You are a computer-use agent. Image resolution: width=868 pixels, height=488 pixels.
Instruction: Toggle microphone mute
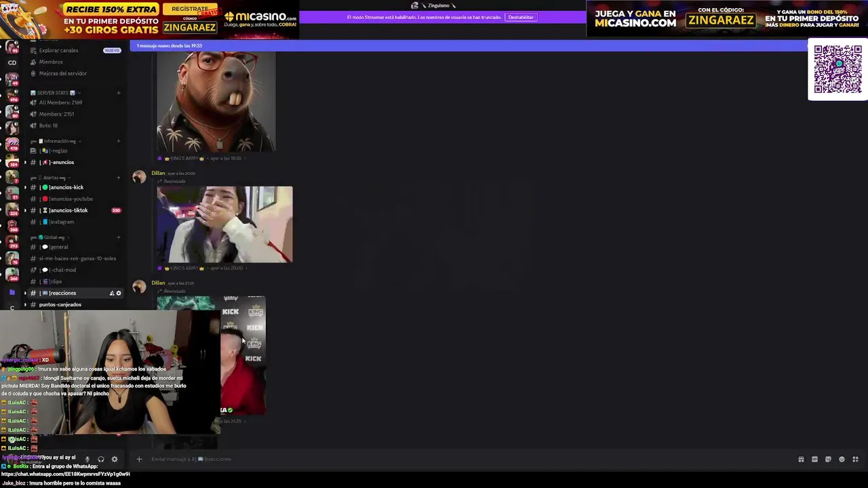(x=87, y=460)
